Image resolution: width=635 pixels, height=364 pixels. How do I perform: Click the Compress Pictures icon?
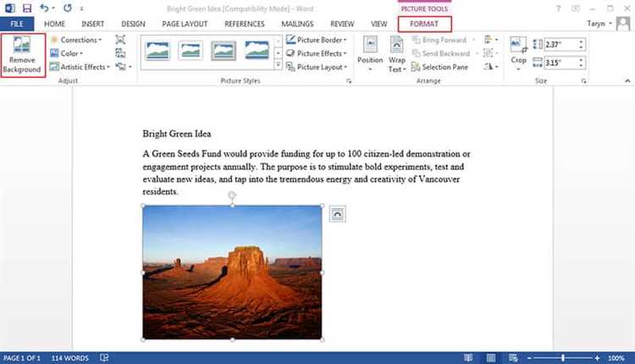[x=120, y=40]
